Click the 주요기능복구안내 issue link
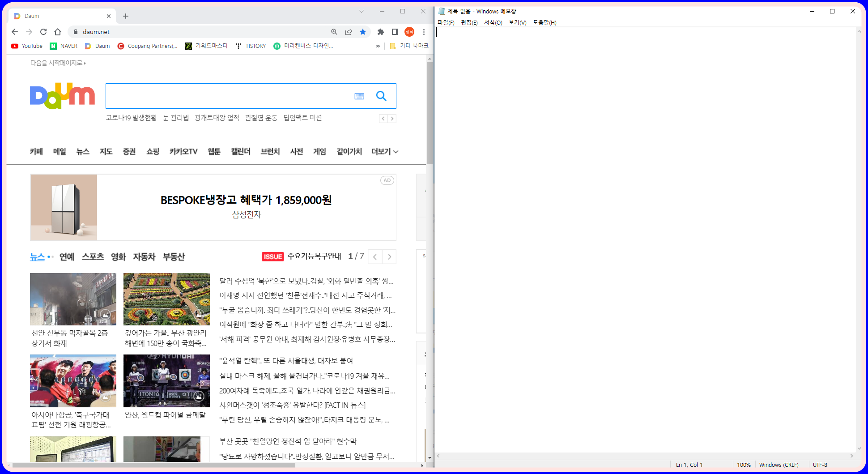The height and width of the screenshot is (474, 868). coord(314,256)
